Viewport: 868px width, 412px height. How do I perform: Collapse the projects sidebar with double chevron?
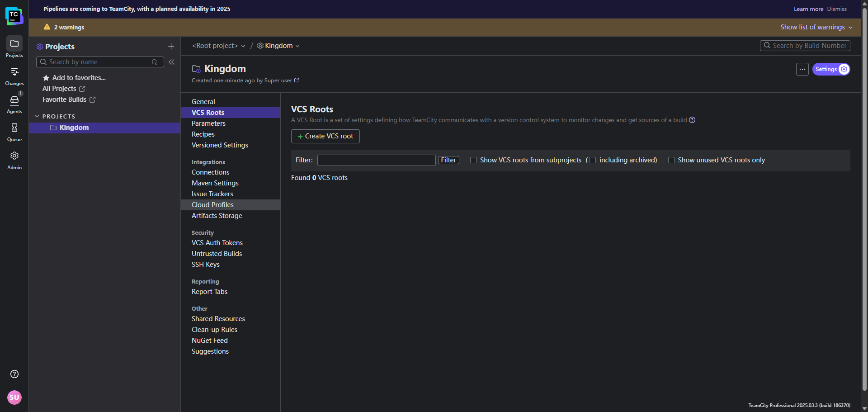coord(171,62)
